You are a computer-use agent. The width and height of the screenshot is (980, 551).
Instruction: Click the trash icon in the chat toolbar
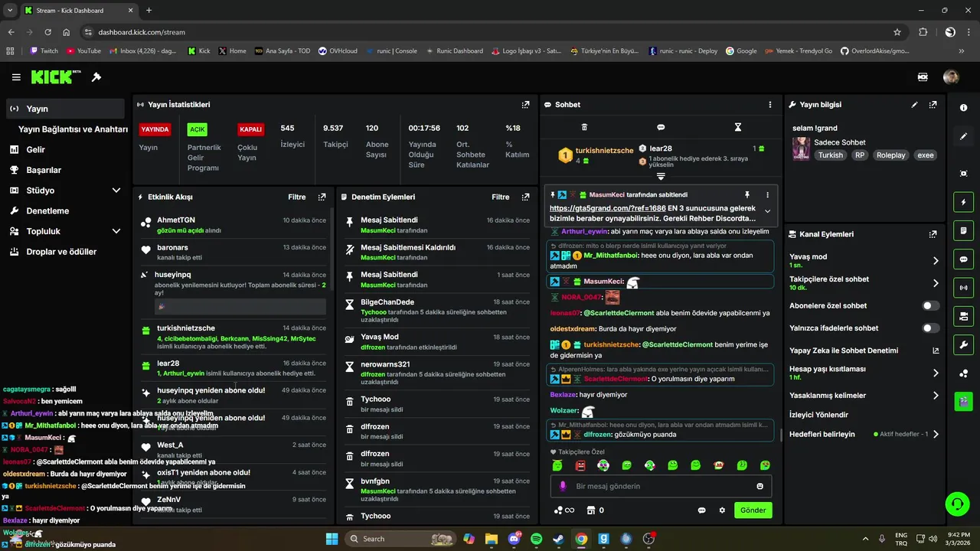[x=584, y=127]
